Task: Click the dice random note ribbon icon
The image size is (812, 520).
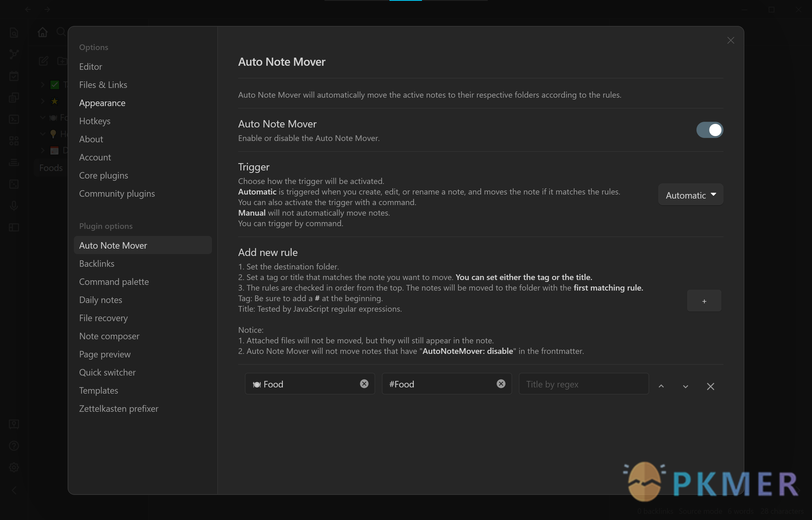Action: point(14,184)
